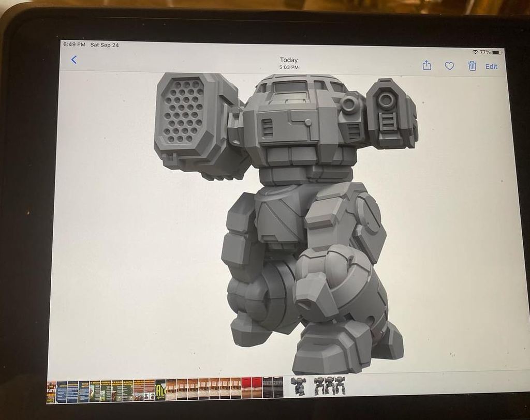Tap the Sat Sep 24 date
This screenshot has width=530, height=420.
pos(105,45)
